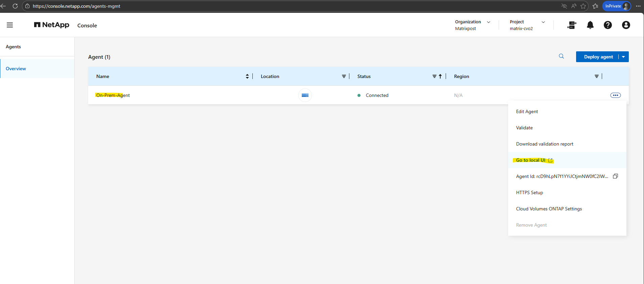Image resolution: width=644 pixels, height=284 pixels.
Task: Open the hamburger navigation menu
Action: (x=10, y=25)
